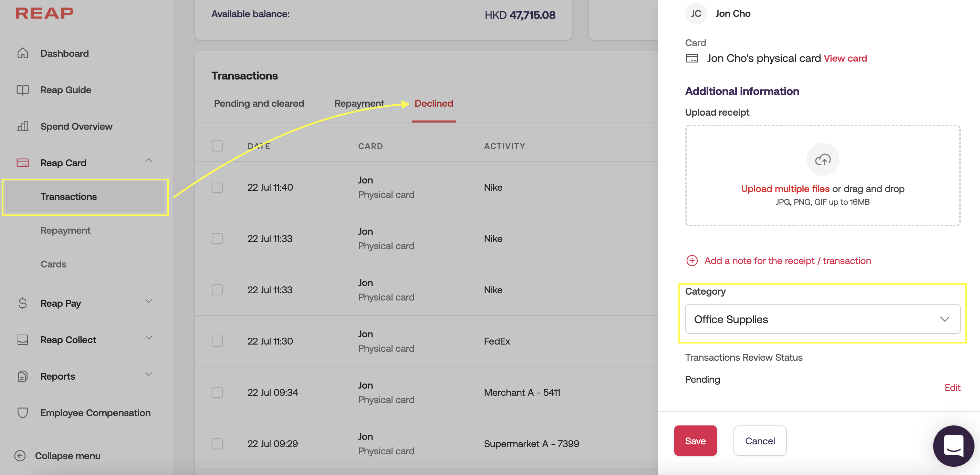The image size is (980, 475).
Task: Click the View card link
Action: click(x=845, y=58)
